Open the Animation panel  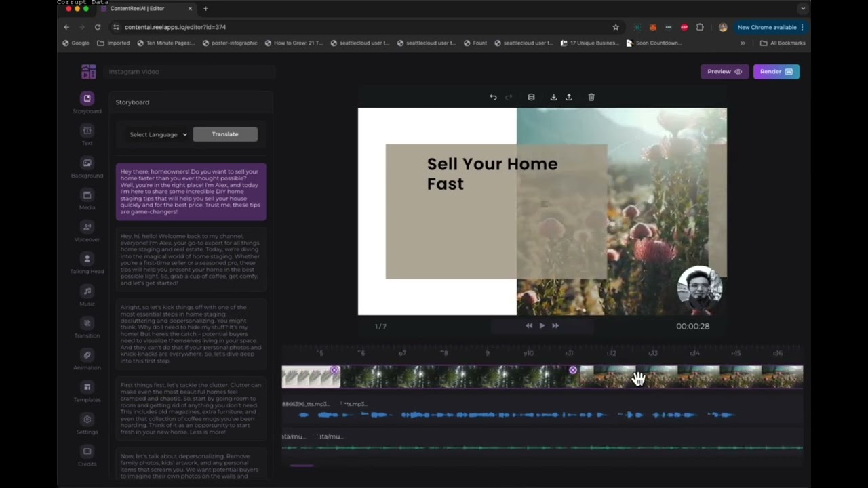(x=87, y=359)
